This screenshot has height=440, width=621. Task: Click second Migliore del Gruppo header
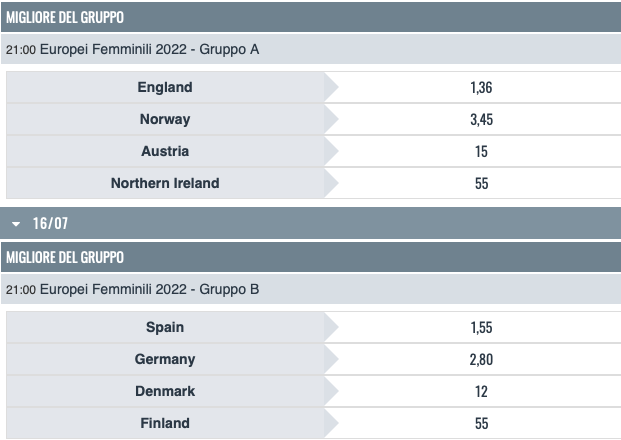(65, 257)
